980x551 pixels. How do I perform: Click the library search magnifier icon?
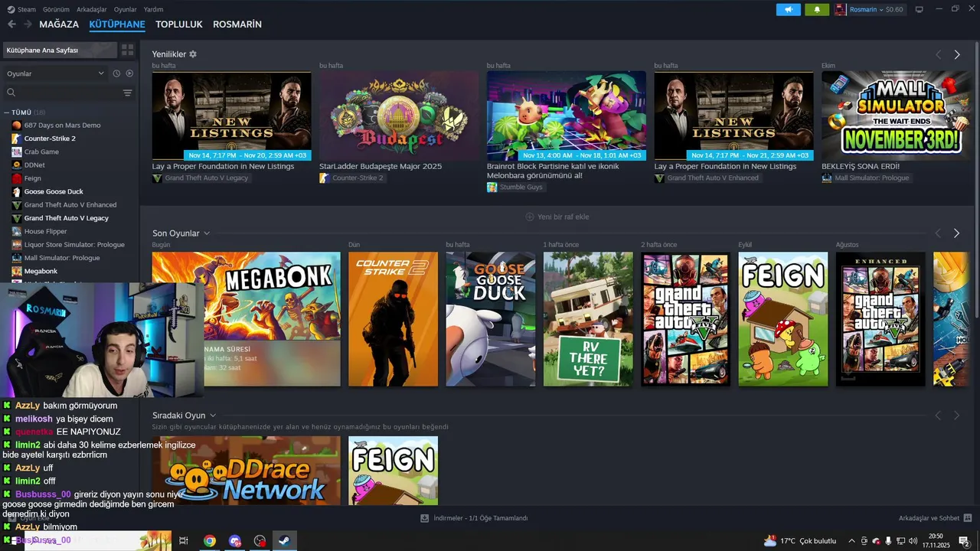tap(11, 93)
